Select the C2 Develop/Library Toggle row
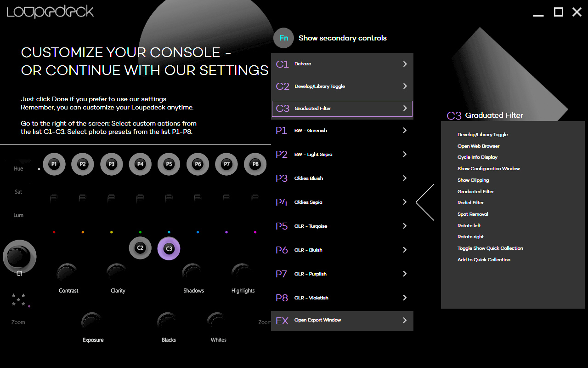This screenshot has height=368, width=588. click(x=342, y=86)
